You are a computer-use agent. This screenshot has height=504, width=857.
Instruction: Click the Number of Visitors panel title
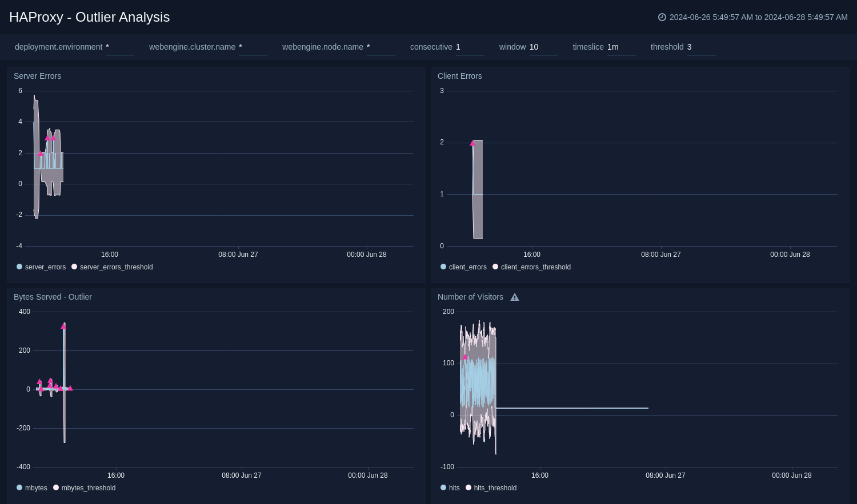click(x=470, y=297)
